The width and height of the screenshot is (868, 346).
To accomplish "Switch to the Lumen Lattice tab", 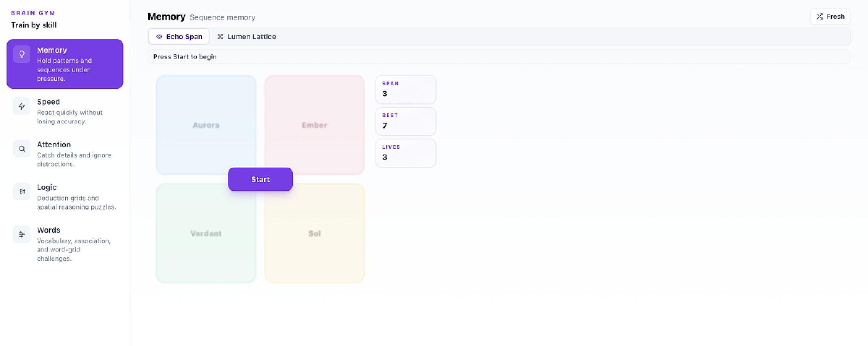I will click(x=246, y=37).
